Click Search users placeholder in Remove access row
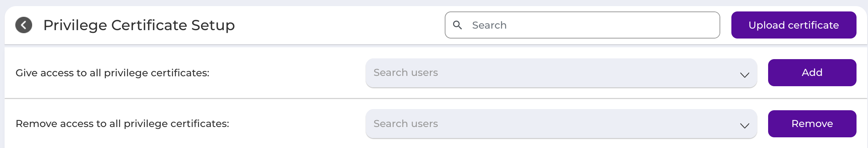Viewport: 868px width, 148px height. [406, 124]
